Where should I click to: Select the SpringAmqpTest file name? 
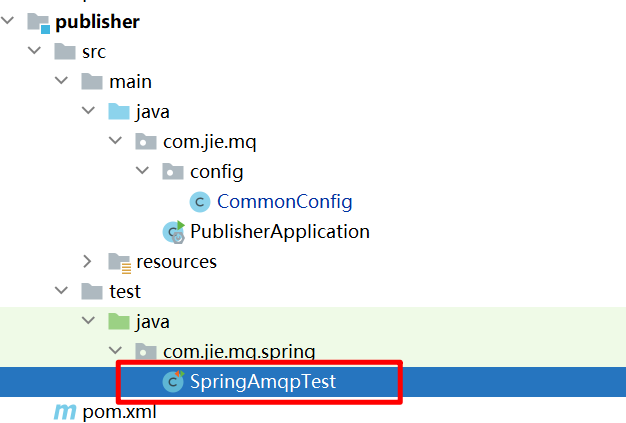[x=263, y=381]
